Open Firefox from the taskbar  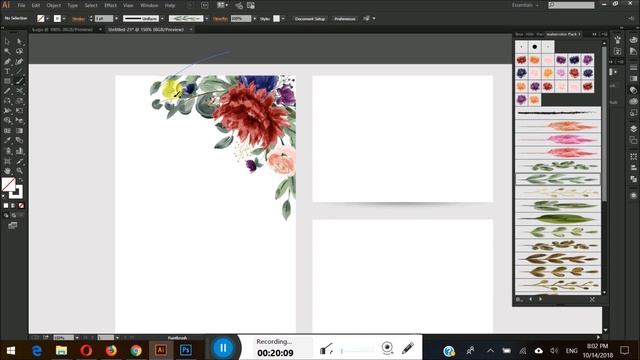111,350
